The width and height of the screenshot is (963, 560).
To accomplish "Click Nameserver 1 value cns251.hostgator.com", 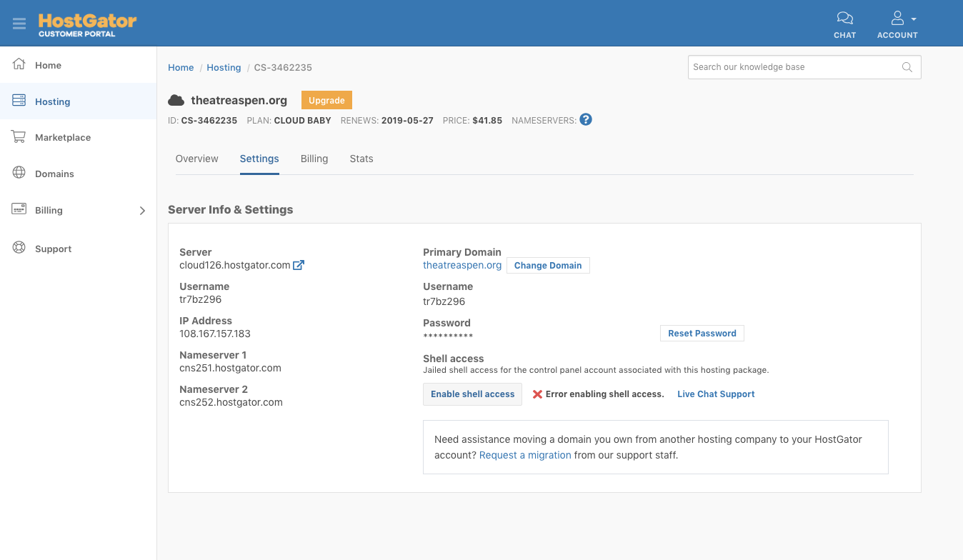I will click(x=230, y=368).
